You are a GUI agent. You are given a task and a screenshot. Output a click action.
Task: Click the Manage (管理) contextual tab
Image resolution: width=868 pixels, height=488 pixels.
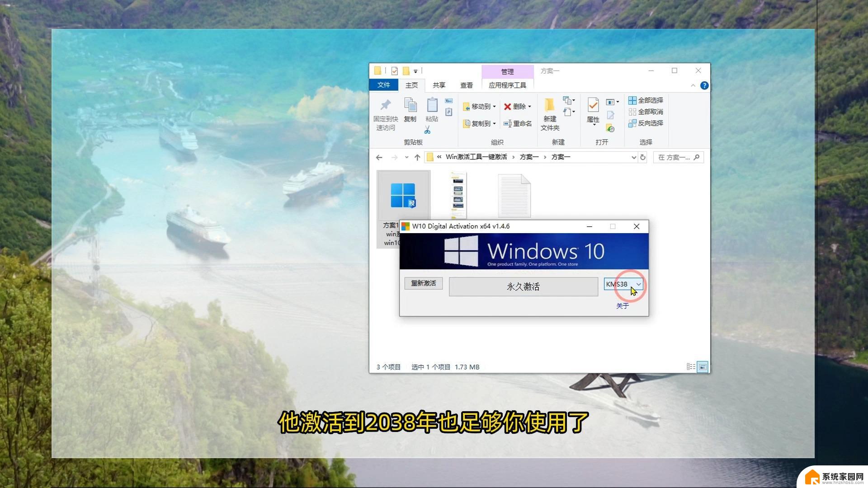pos(507,71)
